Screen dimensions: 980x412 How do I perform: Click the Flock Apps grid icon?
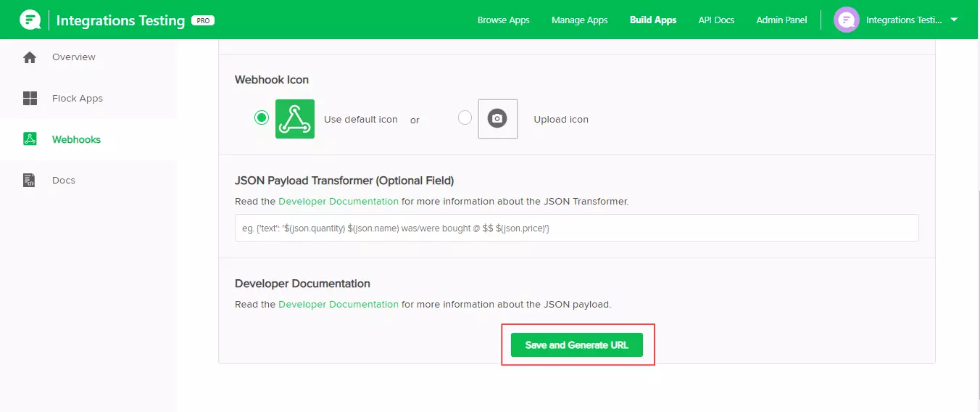point(30,99)
